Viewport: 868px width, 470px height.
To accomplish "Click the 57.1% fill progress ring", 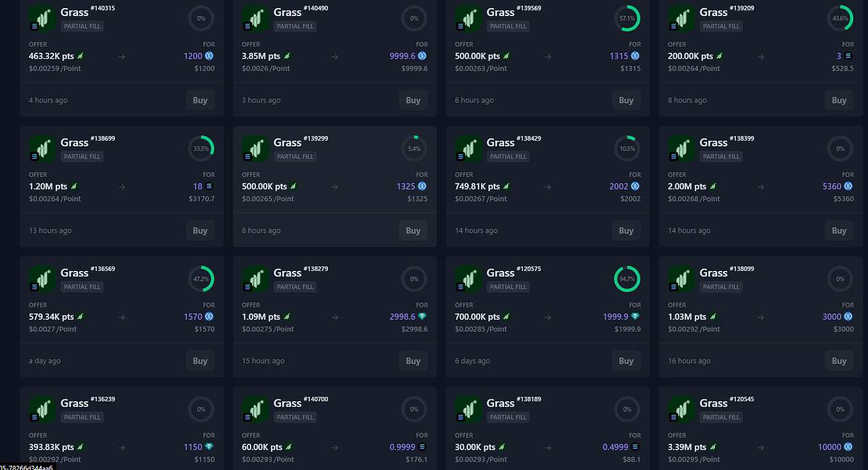I will [x=627, y=19].
